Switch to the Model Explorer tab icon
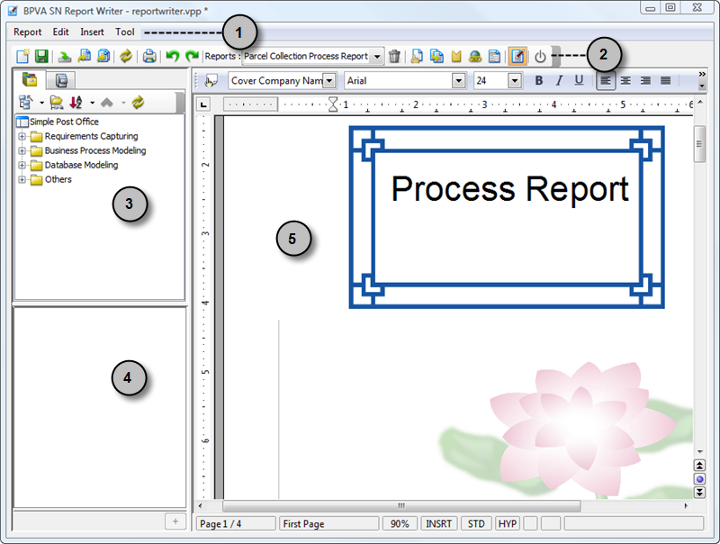The height and width of the screenshot is (544, 720). [29, 79]
